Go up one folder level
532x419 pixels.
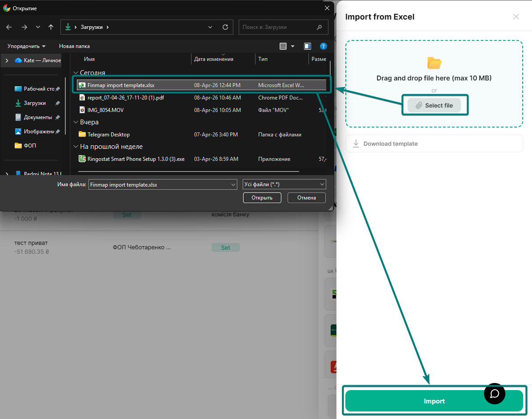coord(51,27)
